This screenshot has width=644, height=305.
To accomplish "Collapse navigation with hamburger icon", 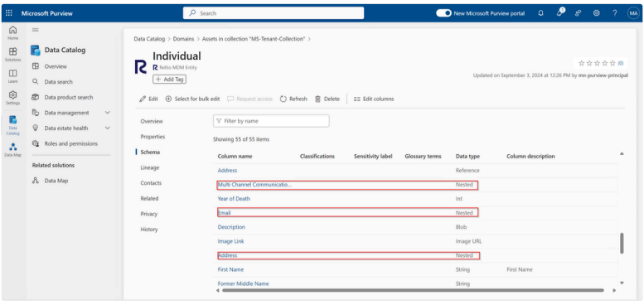I will click(x=36, y=30).
